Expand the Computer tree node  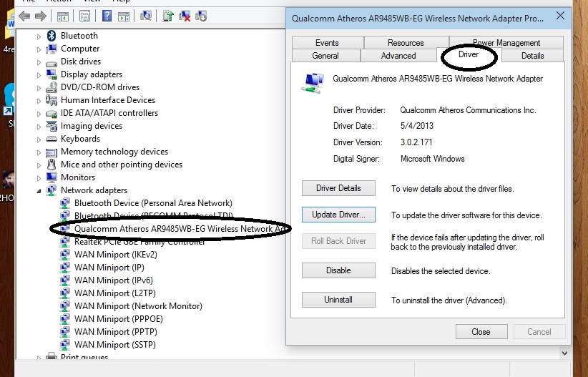click(x=39, y=49)
